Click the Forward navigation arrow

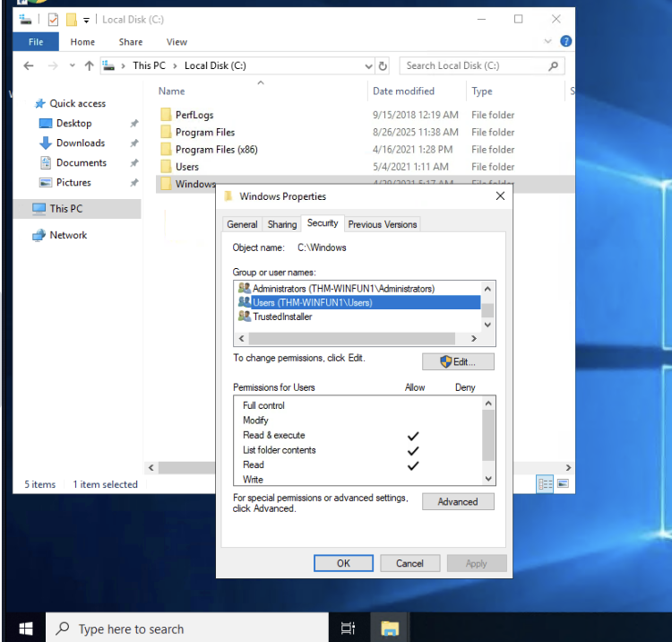pos(53,65)
